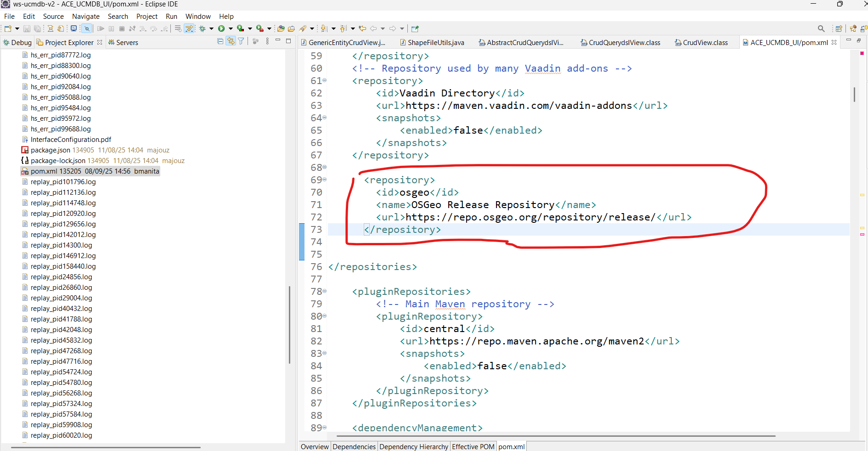Screen dimensions: 868x451
Task: Click the Open Type toolbar icon
Action: [281, 28]
